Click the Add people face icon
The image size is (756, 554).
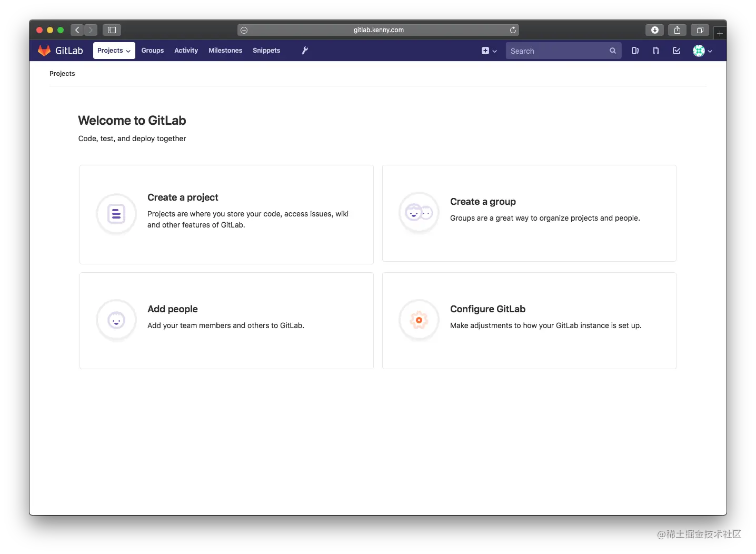[116, 320]
